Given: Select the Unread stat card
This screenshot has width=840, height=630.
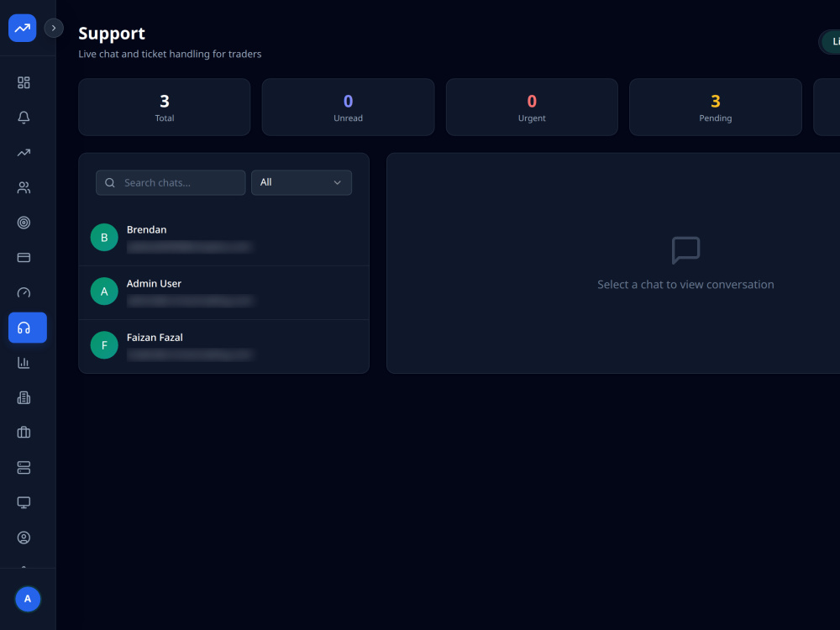Looking at the screenshot, I should click(349, 108).
